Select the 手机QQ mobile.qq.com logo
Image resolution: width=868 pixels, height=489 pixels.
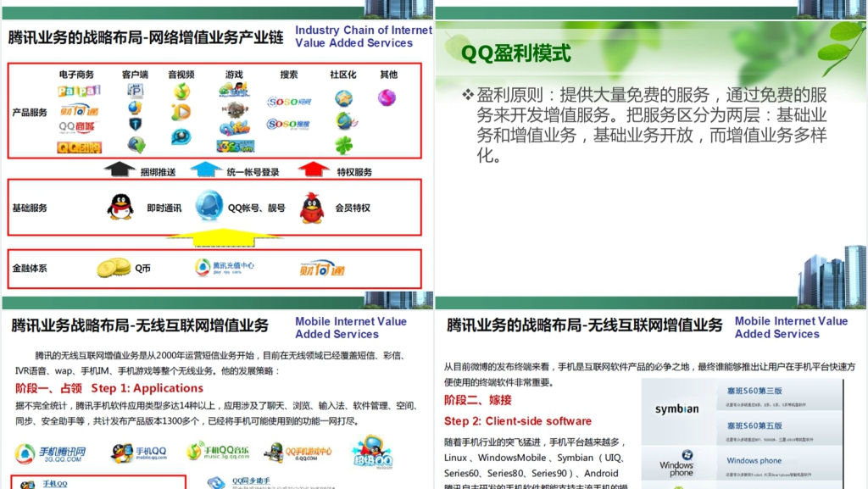pos(138,453)
